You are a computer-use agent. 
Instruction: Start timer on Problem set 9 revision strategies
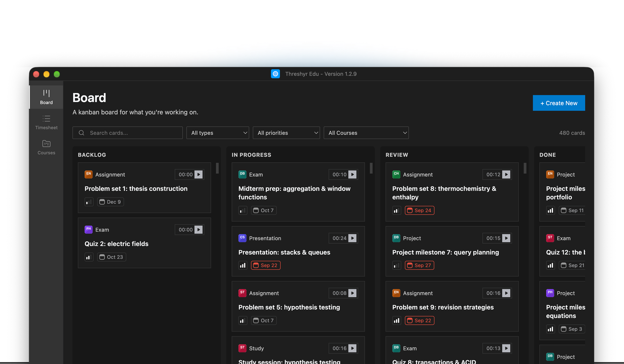[506, 293]
